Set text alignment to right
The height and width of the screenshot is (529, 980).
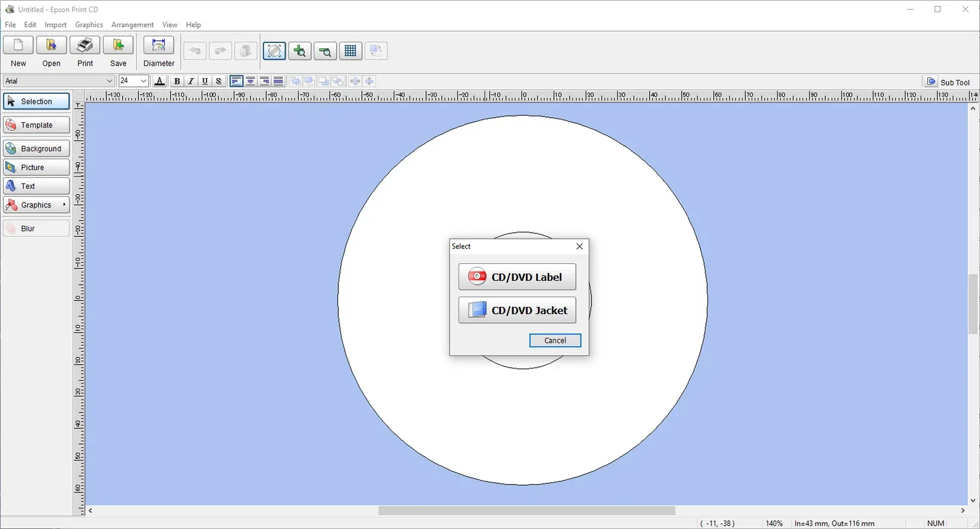(264, 81)
